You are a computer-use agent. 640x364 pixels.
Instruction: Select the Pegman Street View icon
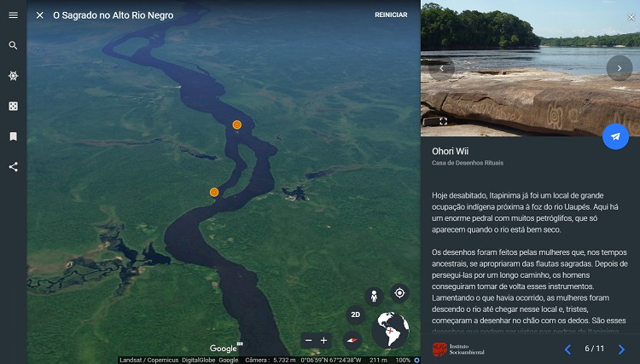pos(373,296)
